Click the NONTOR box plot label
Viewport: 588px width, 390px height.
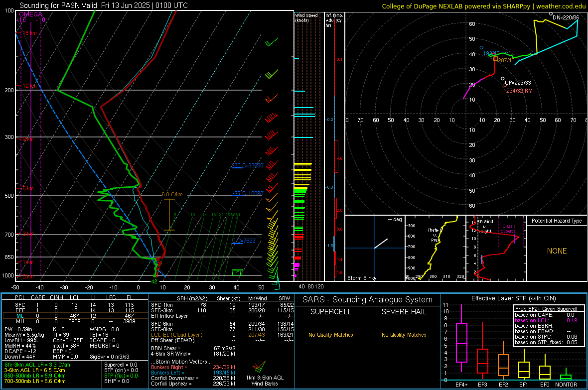tap(566, 385)
